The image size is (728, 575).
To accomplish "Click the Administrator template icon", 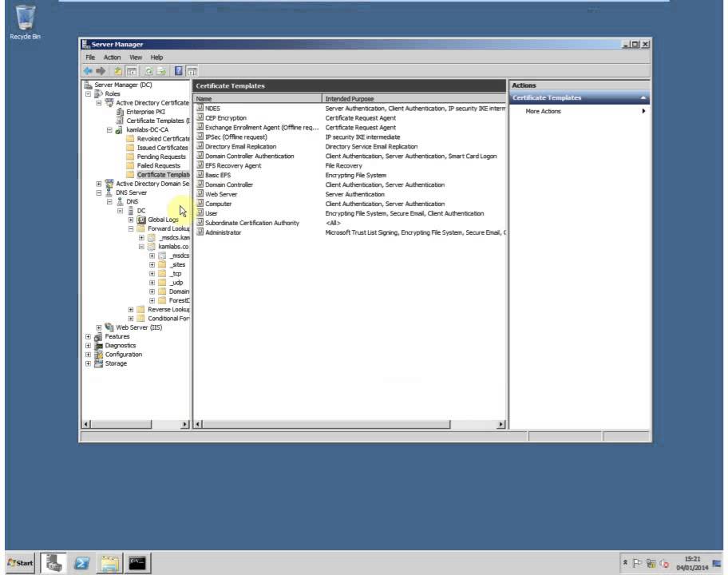I will click(x=200, y=232).
